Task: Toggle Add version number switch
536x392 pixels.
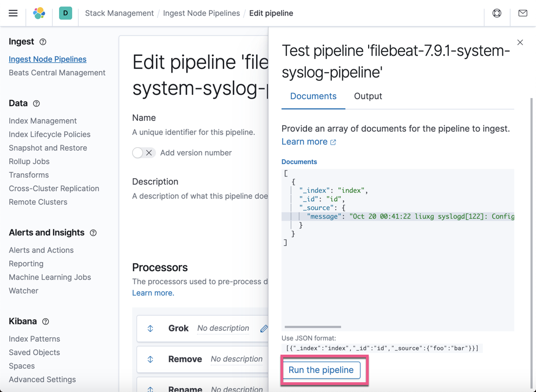Action: click(x=144, y=153)
